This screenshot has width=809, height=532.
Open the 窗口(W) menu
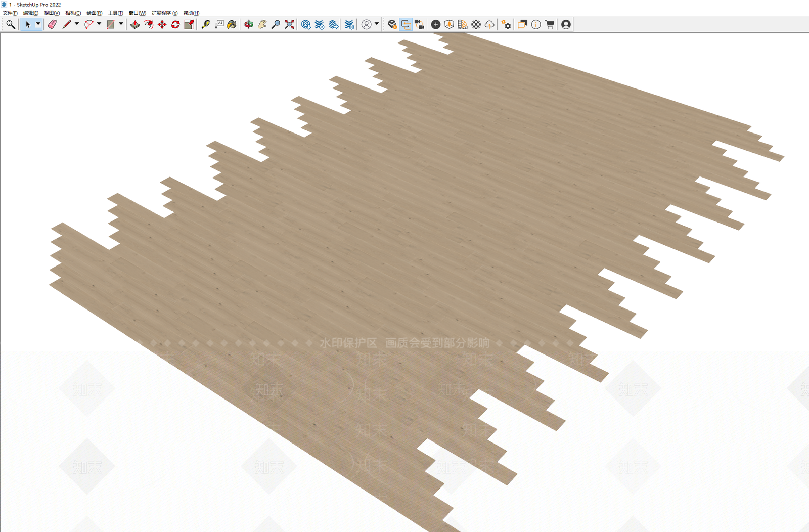pyautogui.click(x=138, y=13)
